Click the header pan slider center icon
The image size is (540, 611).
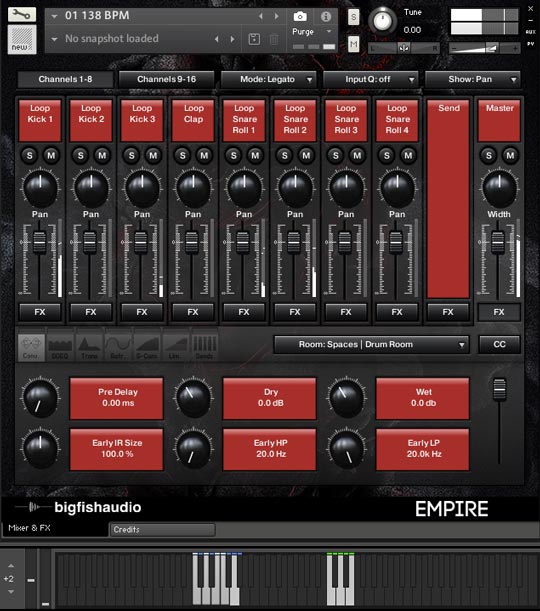click(x=404, y=48)
